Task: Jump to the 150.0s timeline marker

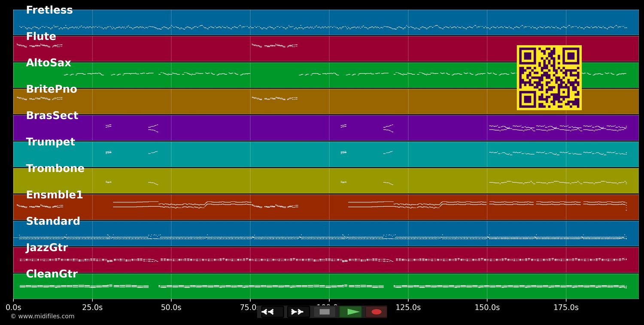Action: (x=487, y=307)
